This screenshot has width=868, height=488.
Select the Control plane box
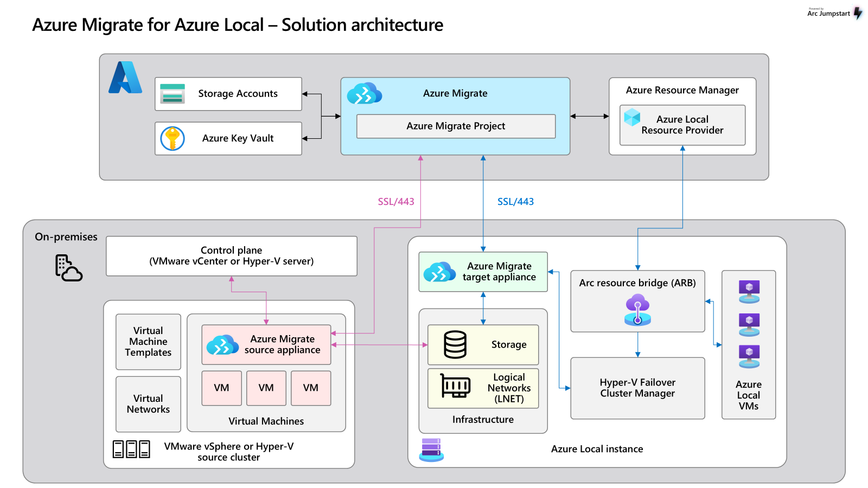pos(232,256)
